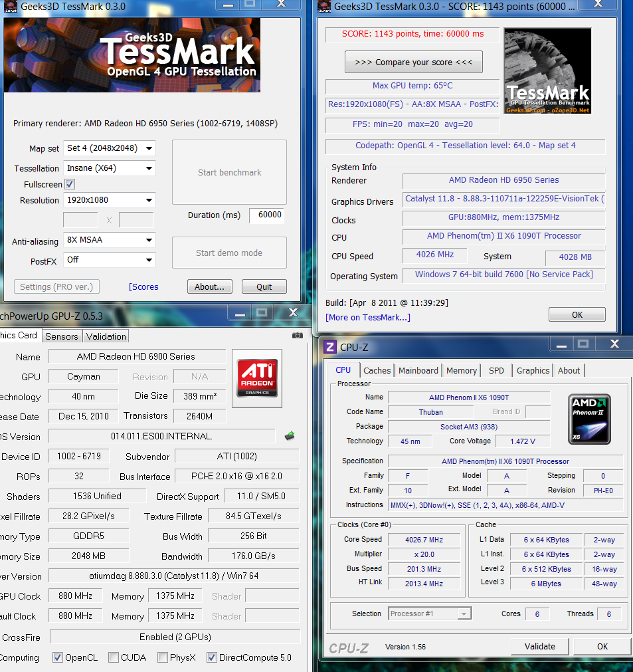This screenshot has height=672, width=633.
Task: Click the ATI Radeon logo in GPU-Z
Action: click(x=257, y=378)
